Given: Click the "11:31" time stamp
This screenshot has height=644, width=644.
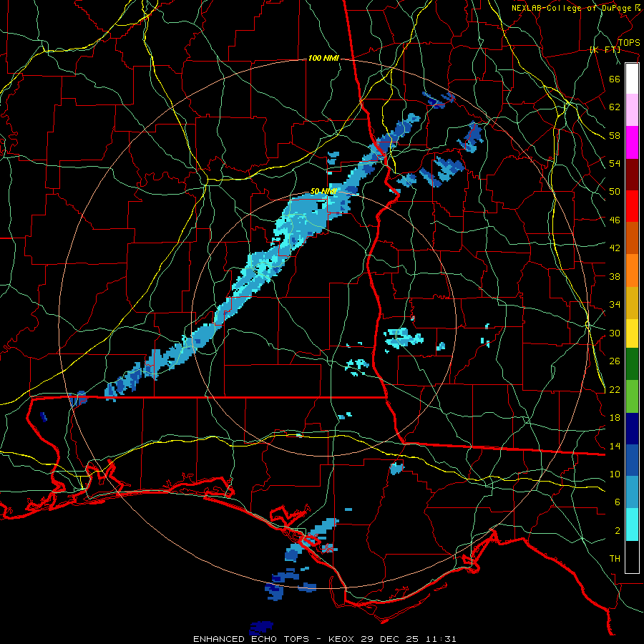Looking at the screenshot, I should coord(440,639).
